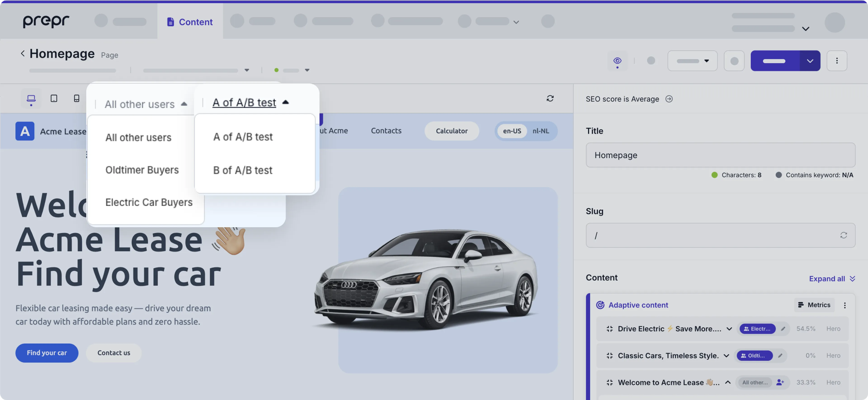Expand the Drive Electric variant chevron
The height and width of the screenshot is (400, 868).
(x=729, y=329)
